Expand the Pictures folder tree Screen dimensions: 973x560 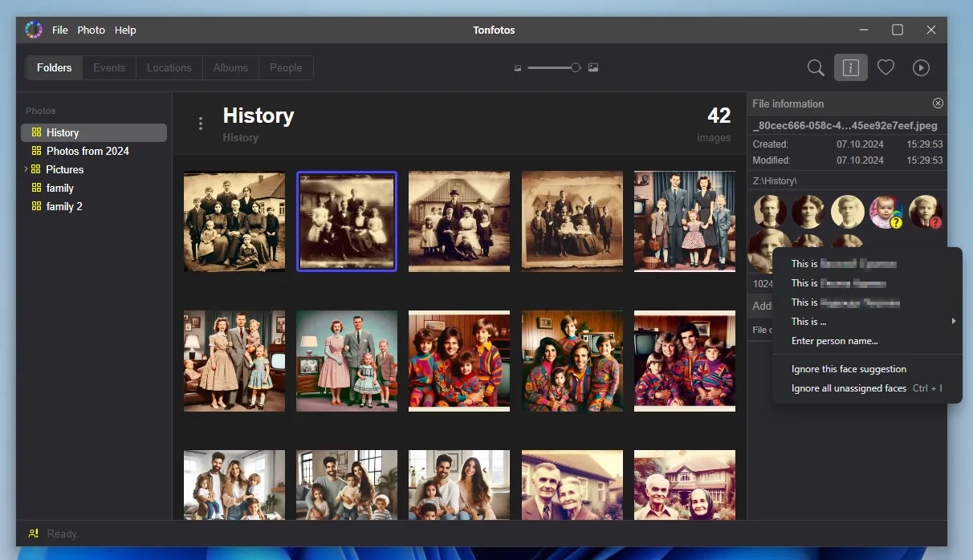(x=26, y=169)
